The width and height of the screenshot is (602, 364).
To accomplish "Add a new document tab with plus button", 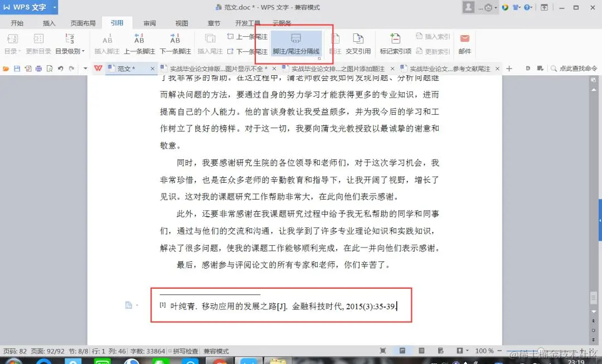I will 509,69.
